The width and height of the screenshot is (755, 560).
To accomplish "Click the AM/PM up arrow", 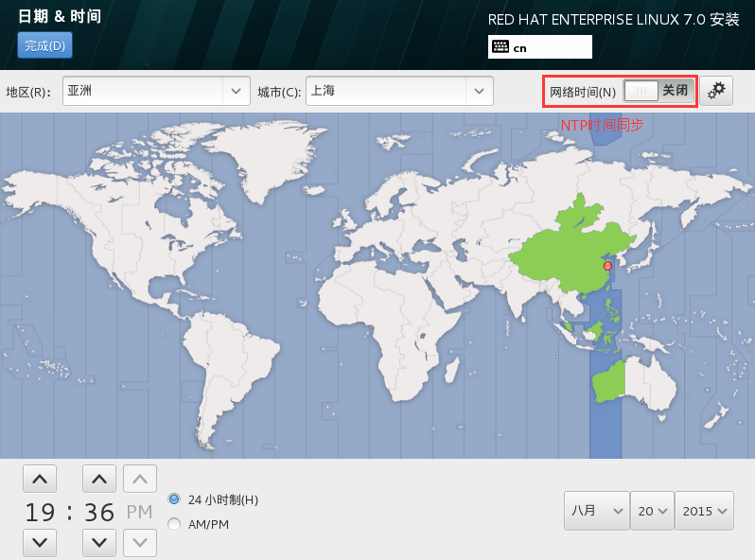I will click(x=140, y=479).
